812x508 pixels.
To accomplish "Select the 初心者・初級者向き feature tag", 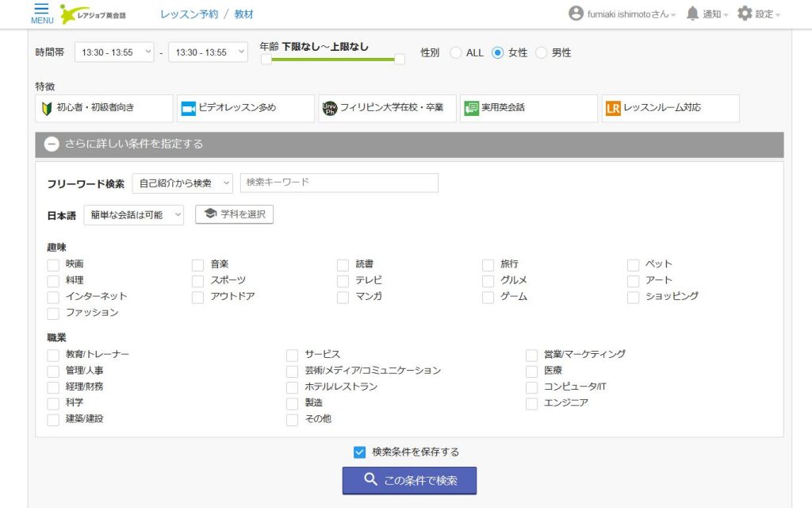I will coord(104,108).
